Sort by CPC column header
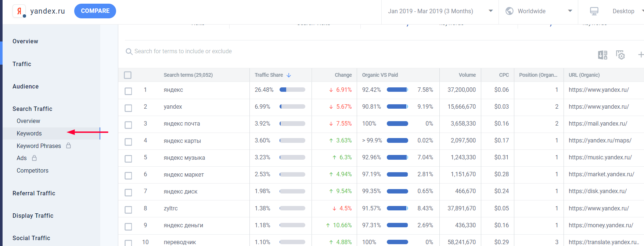 [504, 75]
